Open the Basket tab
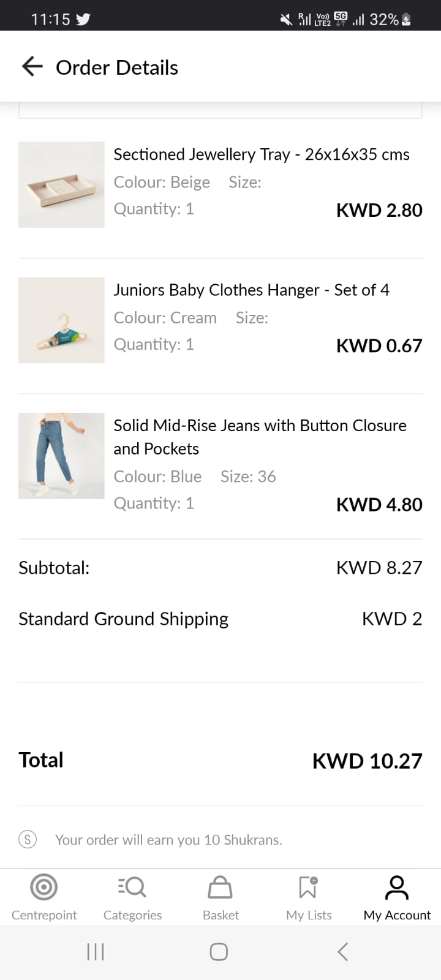 pos(221,897)
